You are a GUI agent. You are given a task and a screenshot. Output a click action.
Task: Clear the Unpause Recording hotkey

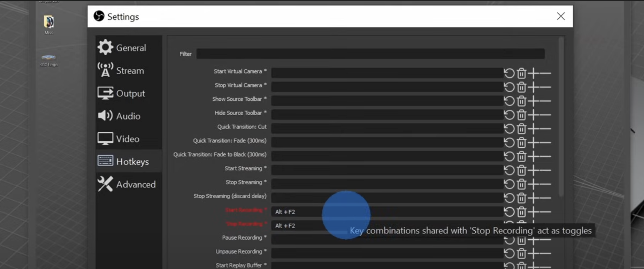coord(521,253)
